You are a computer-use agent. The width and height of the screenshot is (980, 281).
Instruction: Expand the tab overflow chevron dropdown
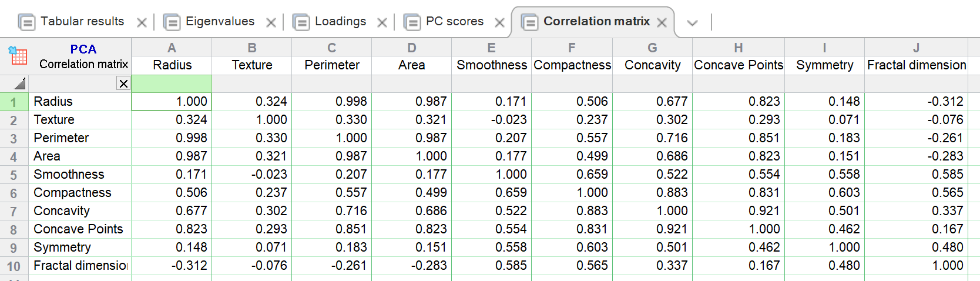click(692, 23)
